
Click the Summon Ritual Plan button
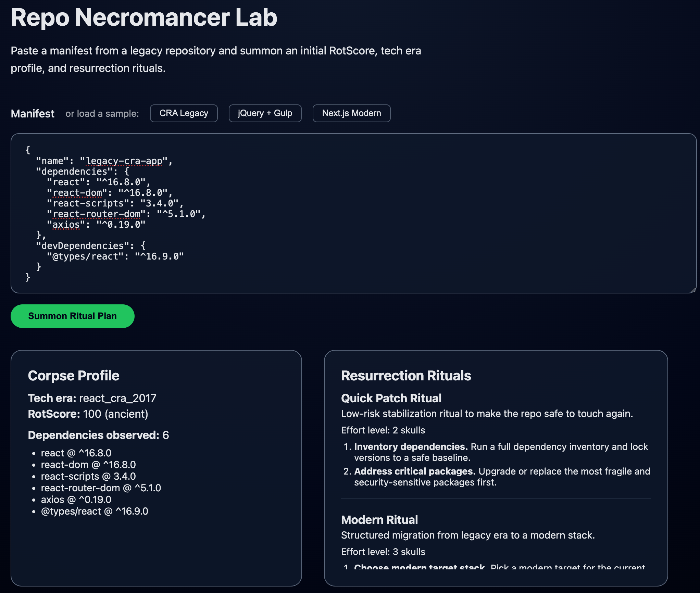pos(72,316)
